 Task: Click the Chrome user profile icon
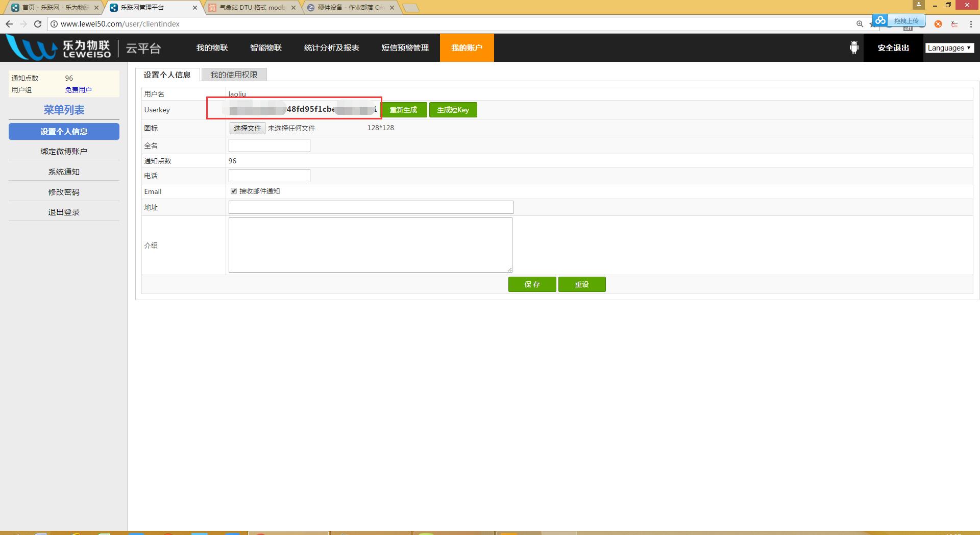point(918,5)
